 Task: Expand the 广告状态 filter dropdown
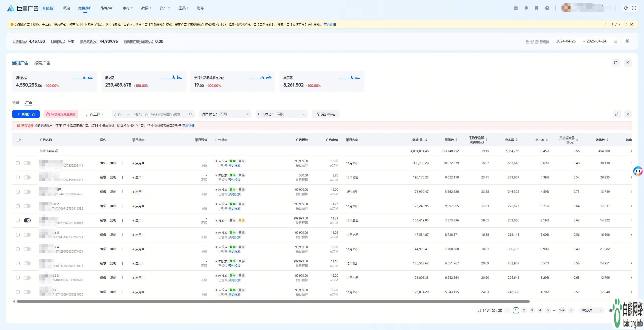point(281,114)
